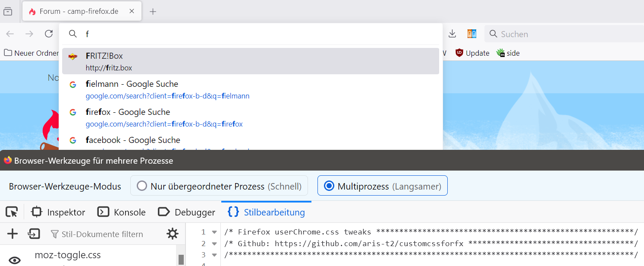Click the import style sheet icon

pyautogui.click(x=34, y=234)
